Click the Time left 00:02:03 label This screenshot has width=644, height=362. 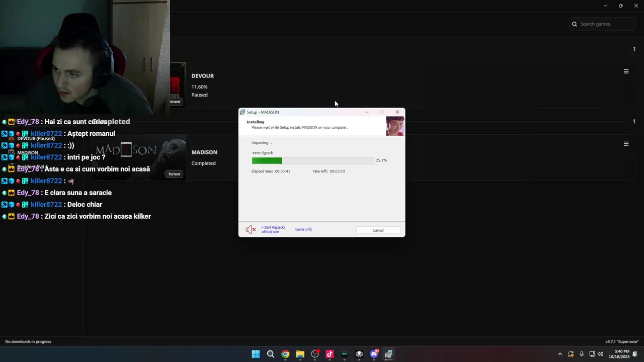tap(329, 171)
